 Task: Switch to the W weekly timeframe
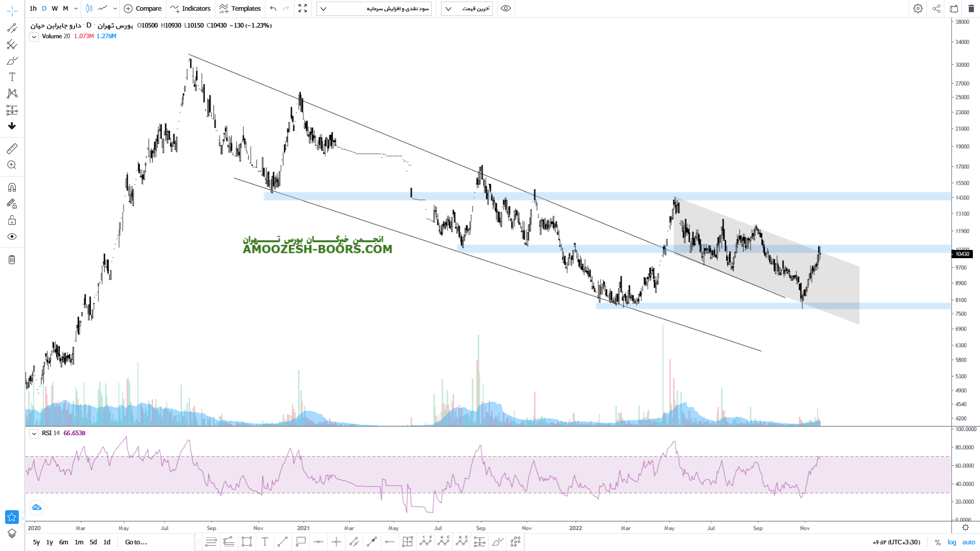pyautogui.click(x=55, y=9)
